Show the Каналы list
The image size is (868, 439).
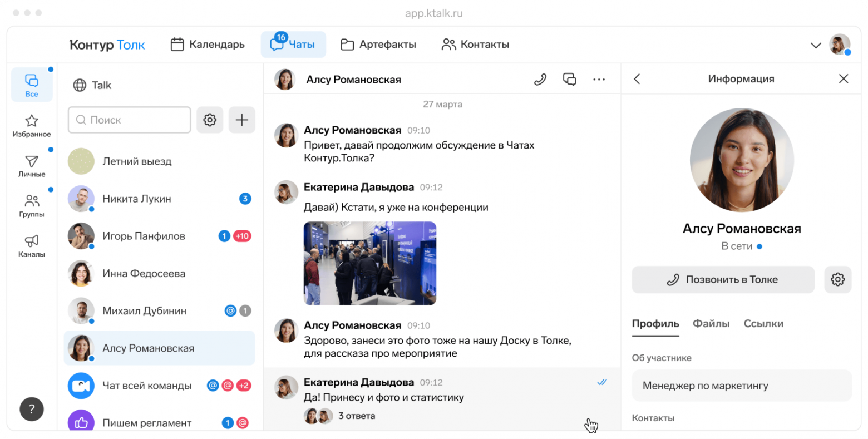click(x=32, y=246)
